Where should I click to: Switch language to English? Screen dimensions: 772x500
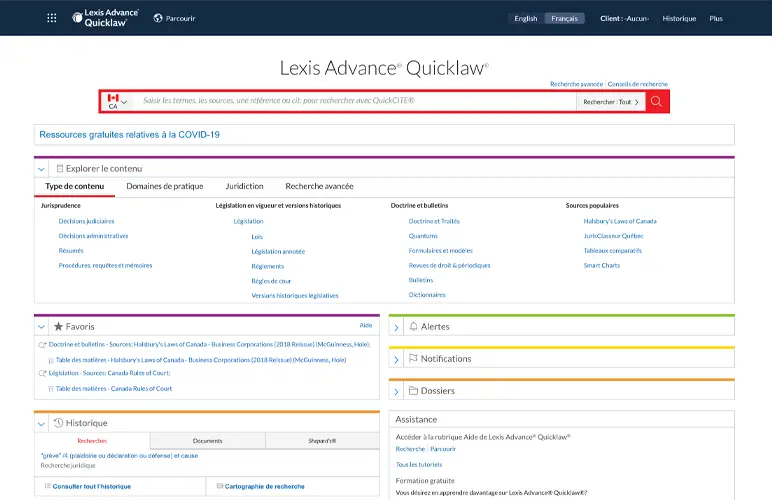(x=525, y=18)
